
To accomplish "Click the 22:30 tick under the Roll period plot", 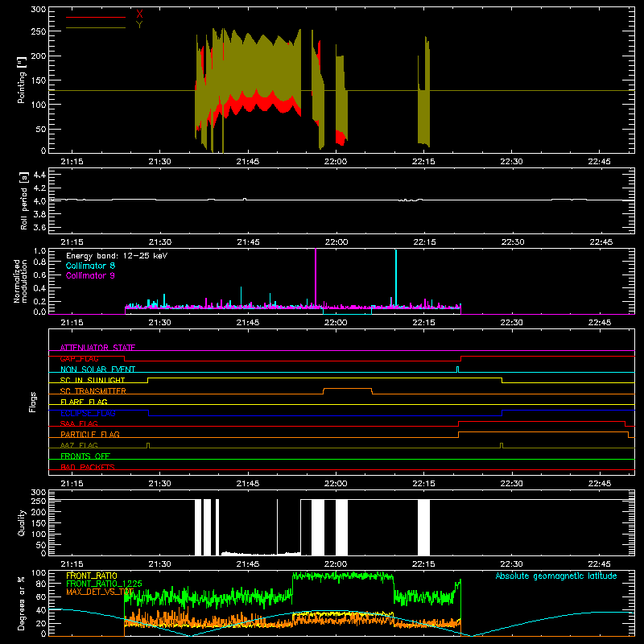I will point(513,242).
